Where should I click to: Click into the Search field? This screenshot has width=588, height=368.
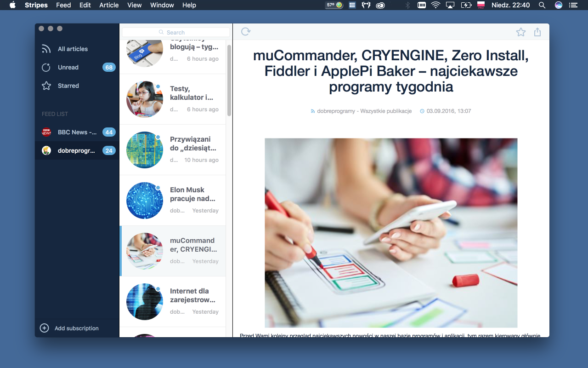coord(176,32)
